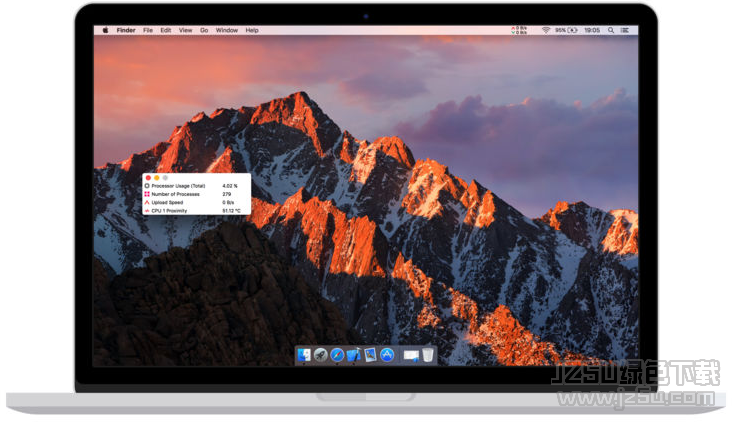Open the Go menu

[204, 30]
